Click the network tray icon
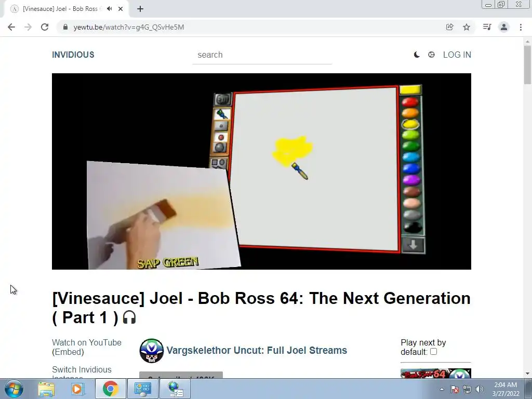This screenshot has height=399, width=532. point(467,389)
